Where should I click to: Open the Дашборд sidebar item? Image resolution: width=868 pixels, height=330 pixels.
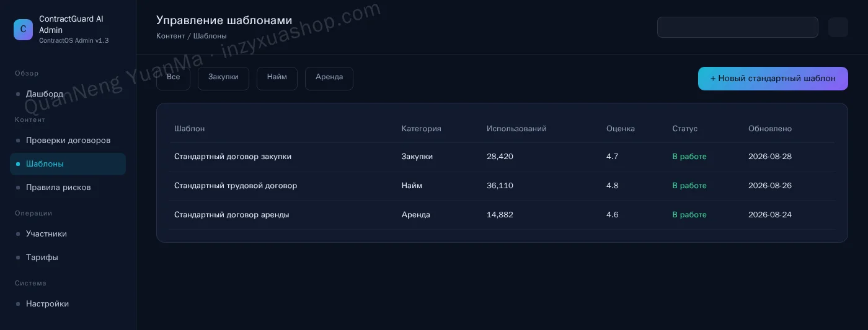point(68,94)
